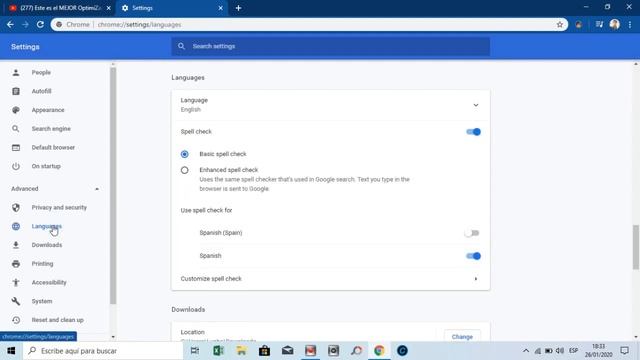
Task: Collapse the Advanced section in sidebar
Action: point(97,189)
